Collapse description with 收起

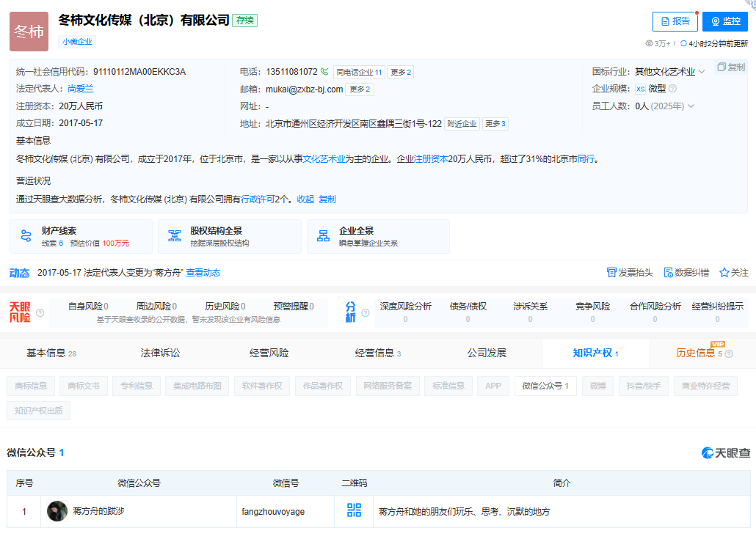305,199
